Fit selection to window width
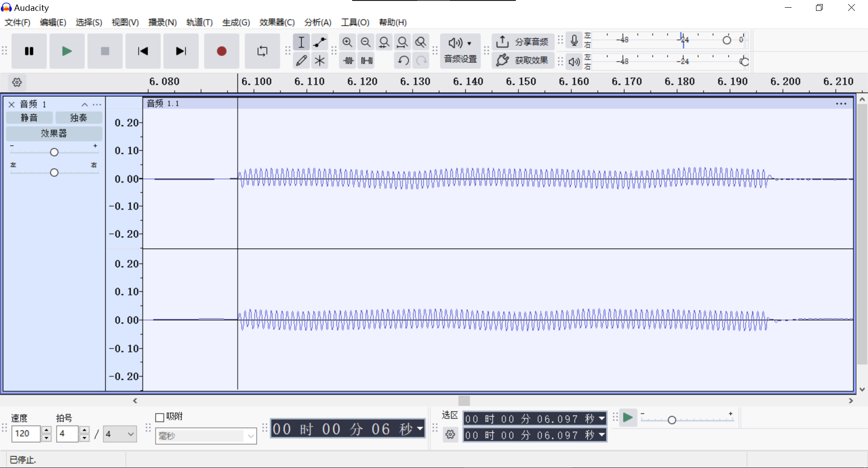This screenshot has width=868, height=468. (x=384, y=42)
